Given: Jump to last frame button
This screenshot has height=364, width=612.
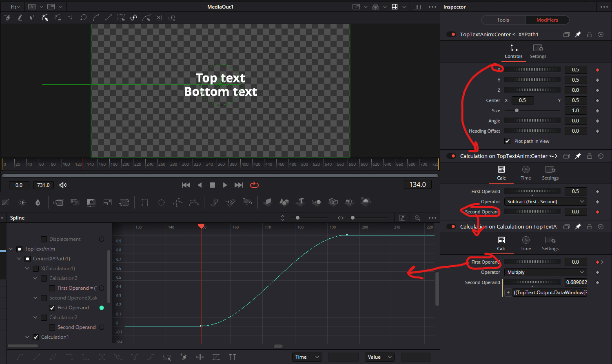Looking at the screenshot, I should point(239,185).
